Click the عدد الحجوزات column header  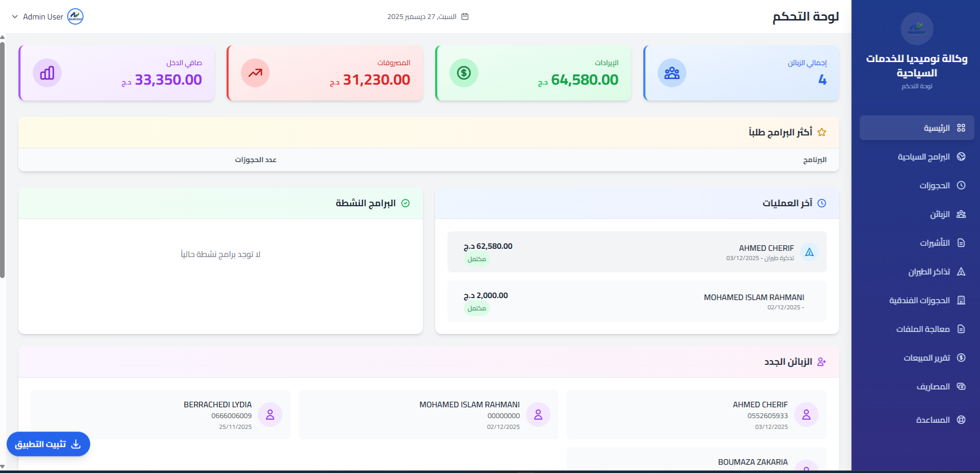tap(256, 160)
